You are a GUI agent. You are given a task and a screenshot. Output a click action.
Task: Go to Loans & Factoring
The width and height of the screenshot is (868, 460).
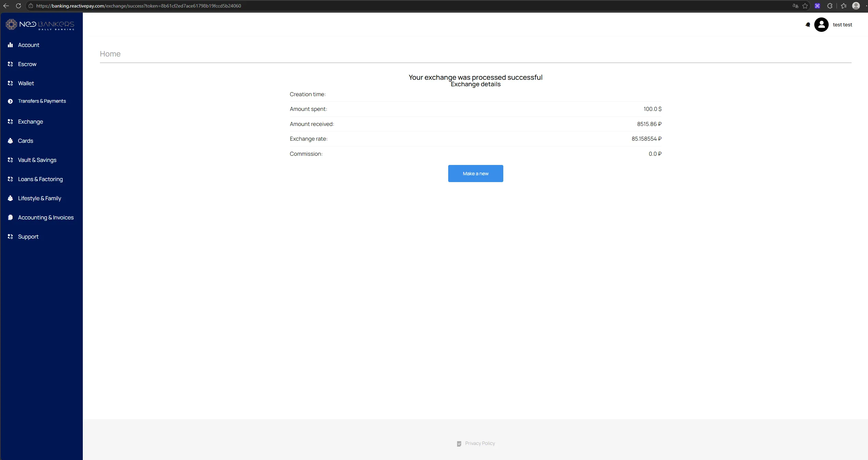tap(40, 179)
